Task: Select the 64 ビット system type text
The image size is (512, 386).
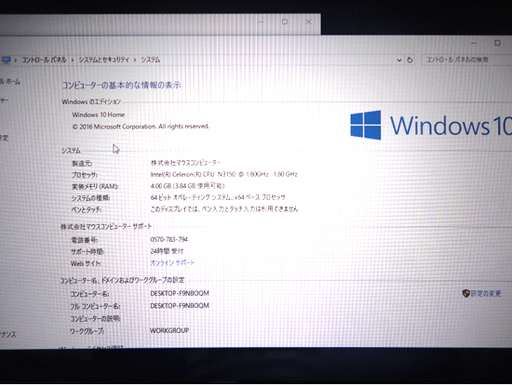Action: (218, 197)
